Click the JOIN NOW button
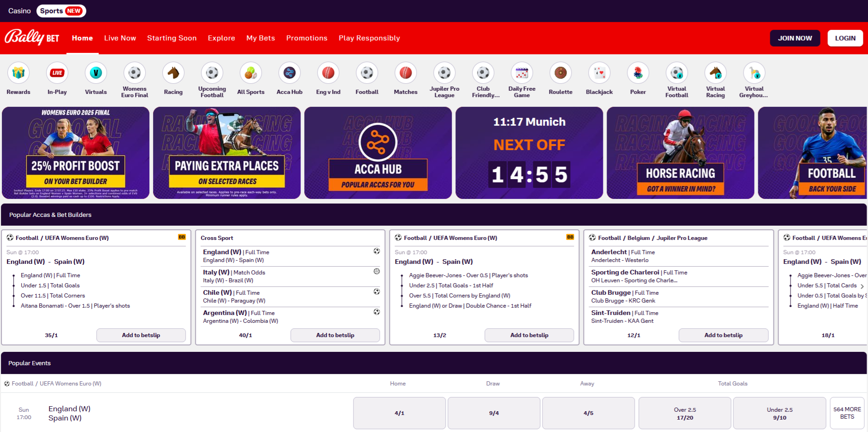The width and height of the screenshot is (868, 432). (x=795, y=38)
